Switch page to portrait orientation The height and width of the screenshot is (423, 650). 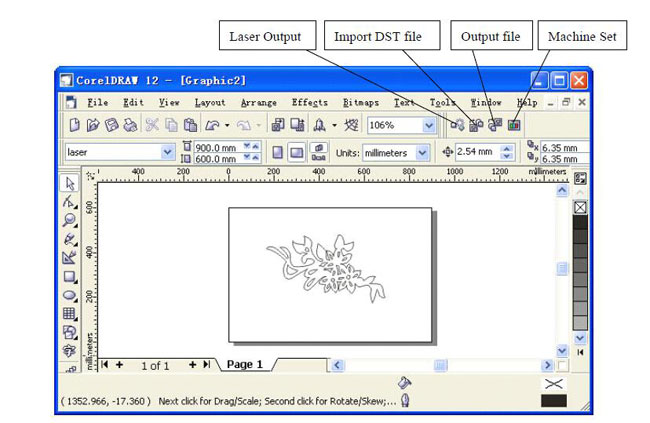pyautogui.click(x=277, y=152)
